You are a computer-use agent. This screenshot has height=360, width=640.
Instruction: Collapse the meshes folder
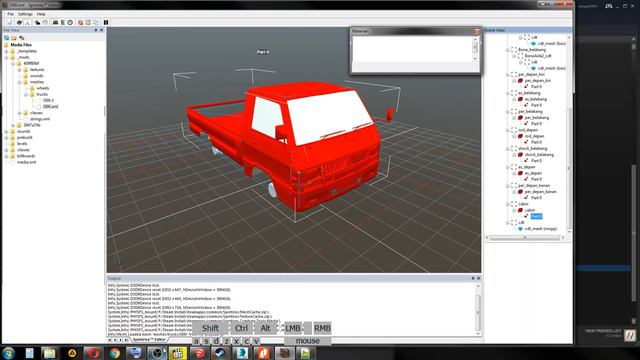click(20, 82)
